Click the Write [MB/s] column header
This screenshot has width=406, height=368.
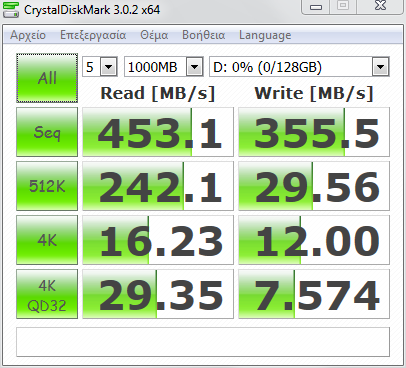[314, 93]
